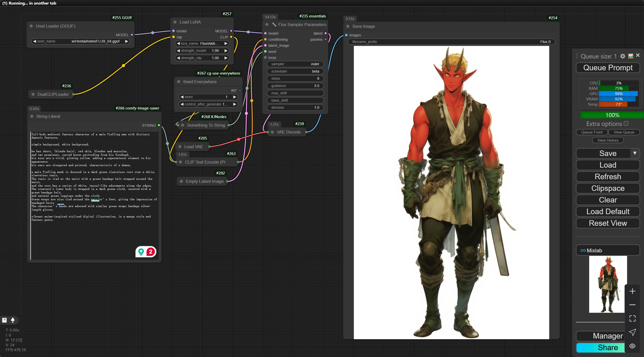Enable the Extra options checkbox
Viewport: 644px width, 357px height.
tap(626, 123)
